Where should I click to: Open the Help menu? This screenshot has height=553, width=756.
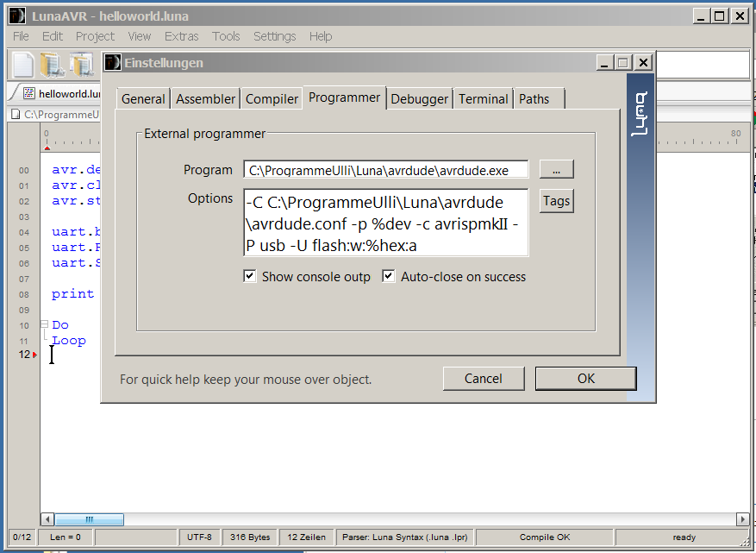tap(321, 36)
